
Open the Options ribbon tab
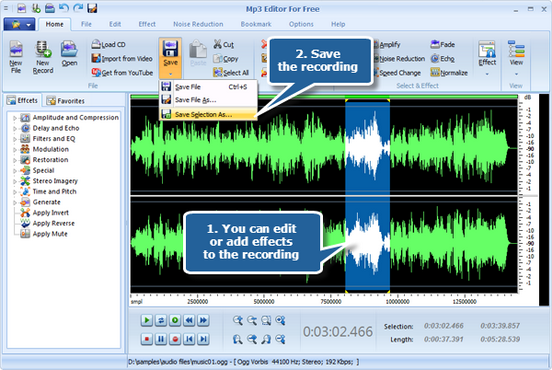(x=301, y=24)
